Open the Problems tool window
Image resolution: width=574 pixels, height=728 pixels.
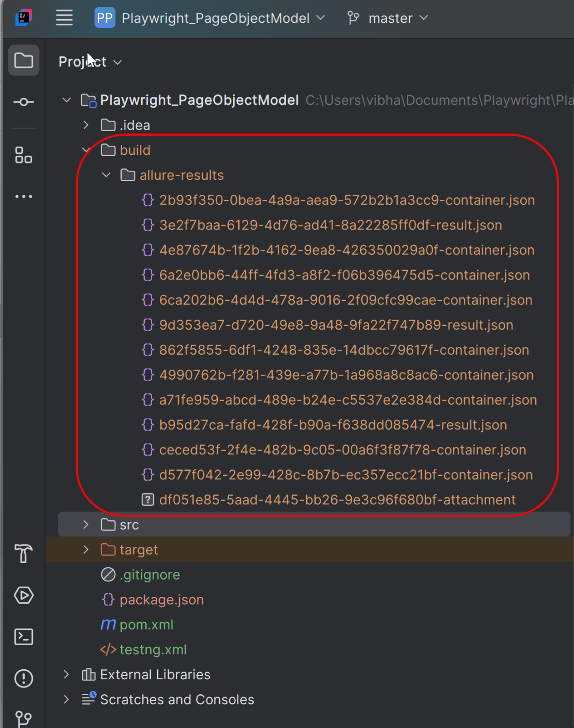pyautogui.click(x=24, y=678)
